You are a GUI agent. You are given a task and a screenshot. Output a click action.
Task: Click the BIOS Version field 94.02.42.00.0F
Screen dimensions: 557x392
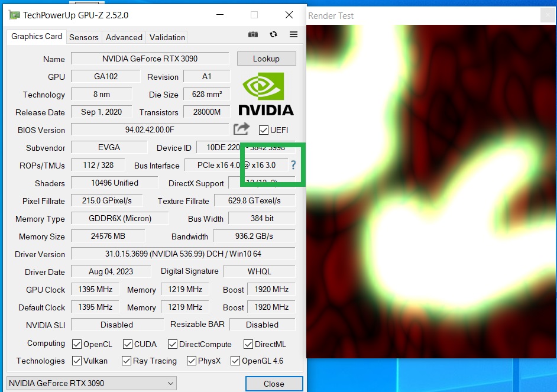coord(150,129)
